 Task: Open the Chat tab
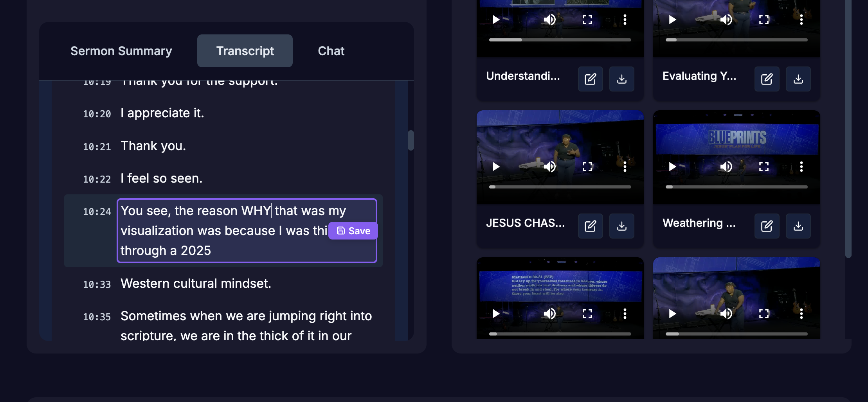click(331, 51)
